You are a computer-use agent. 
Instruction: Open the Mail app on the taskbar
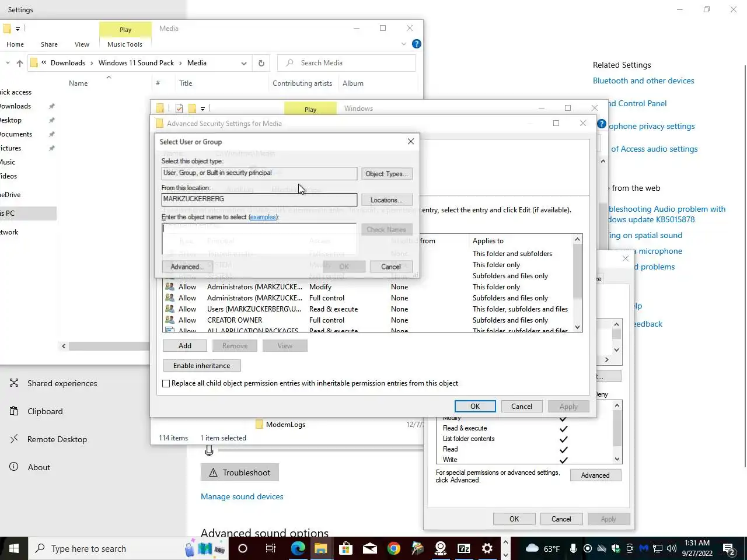click(x=369, y=548)
